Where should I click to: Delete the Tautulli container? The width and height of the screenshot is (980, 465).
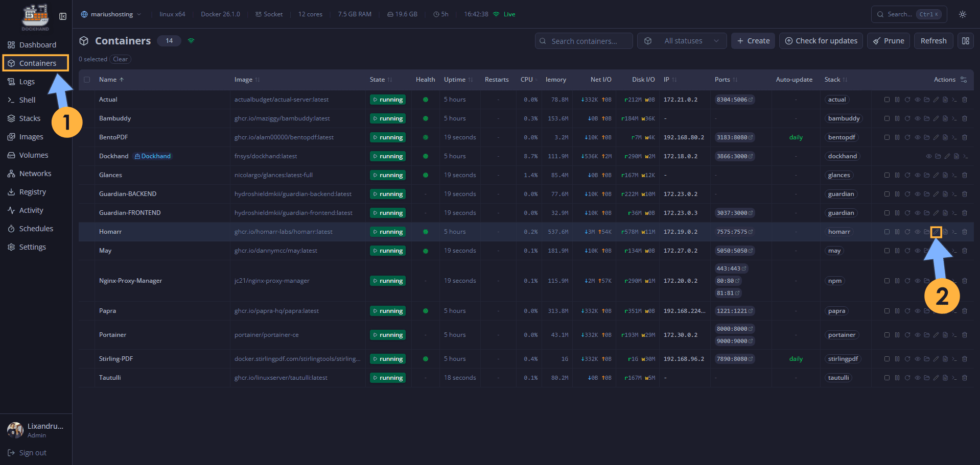(x=965, y=377)
